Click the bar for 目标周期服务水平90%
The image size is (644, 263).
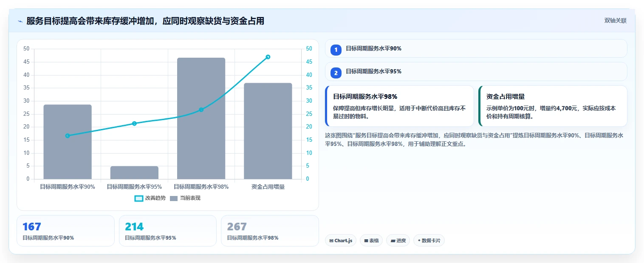tap(68, 142)
